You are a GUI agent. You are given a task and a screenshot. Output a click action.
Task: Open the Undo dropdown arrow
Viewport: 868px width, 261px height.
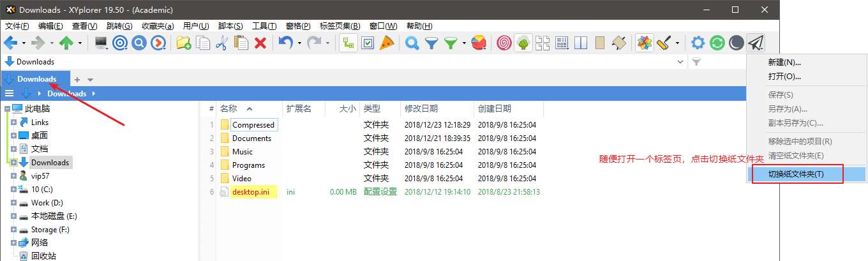[x=299, y=43]
